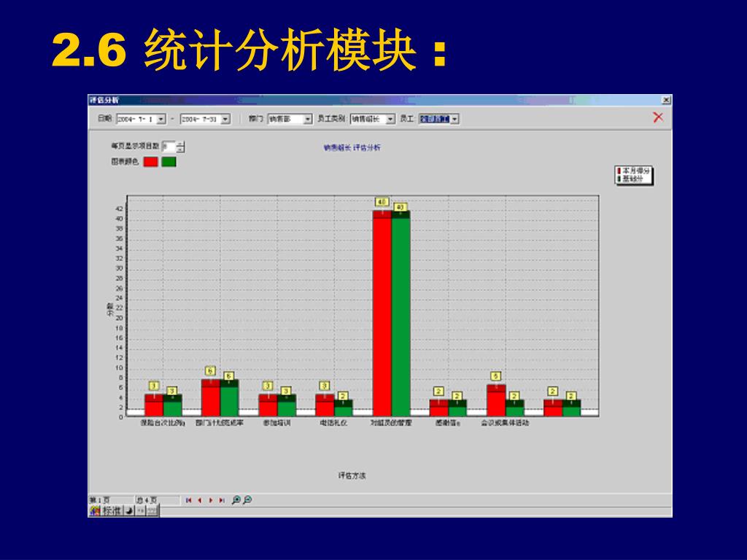The height and width of the screenshot is (560, 747).
Task: Click the 电话礼仪 category label
Action: pyautogui.click(x=333, y=423)
